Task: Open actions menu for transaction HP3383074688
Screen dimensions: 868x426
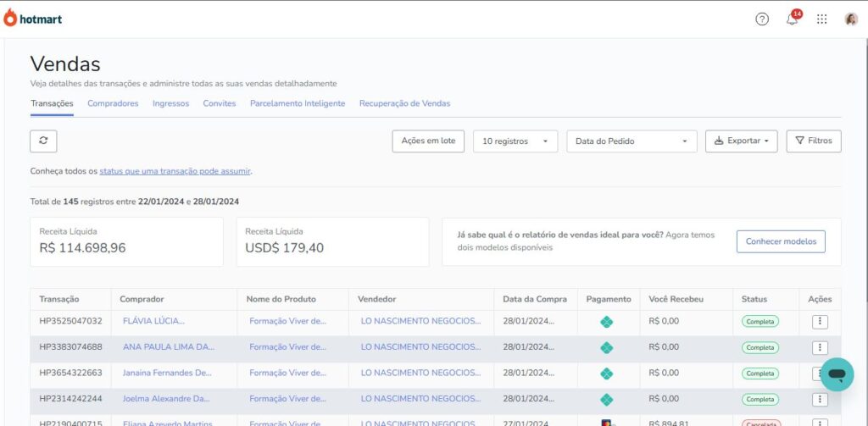Action: 820,348
